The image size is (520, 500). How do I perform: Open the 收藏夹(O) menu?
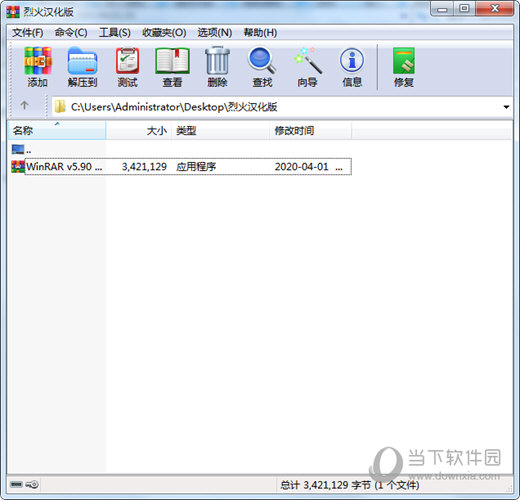[164, 33]
